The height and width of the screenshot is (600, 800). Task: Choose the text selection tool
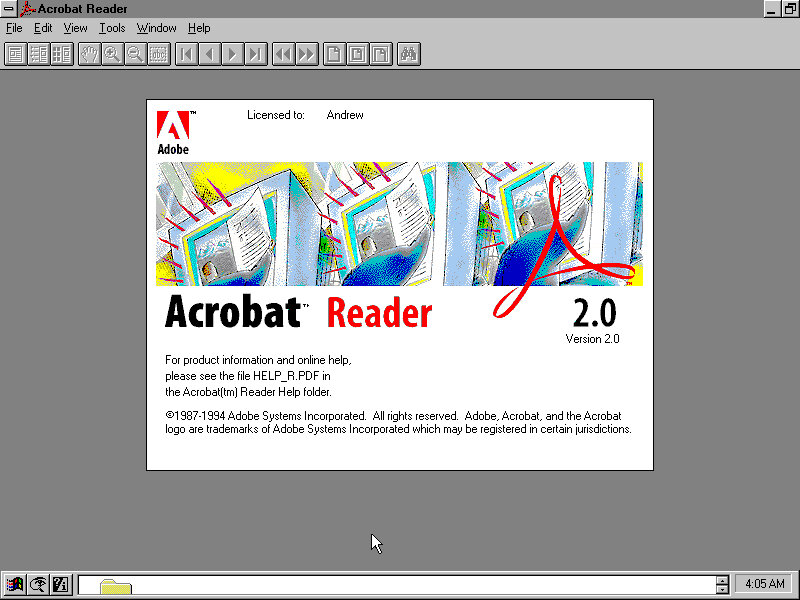pyautogui.click(x=158, y=54)
